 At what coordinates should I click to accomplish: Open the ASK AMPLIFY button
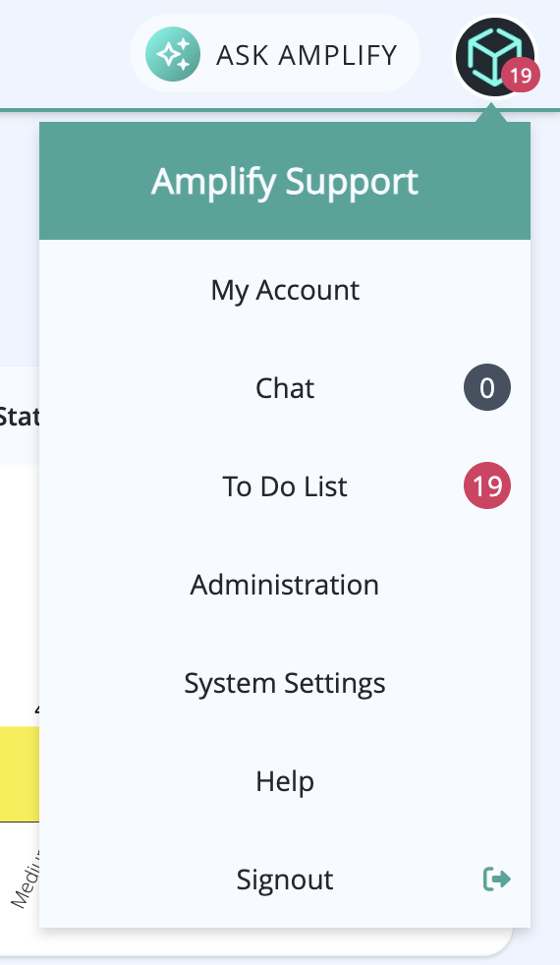pyautogui.click(x=275, y=54)
